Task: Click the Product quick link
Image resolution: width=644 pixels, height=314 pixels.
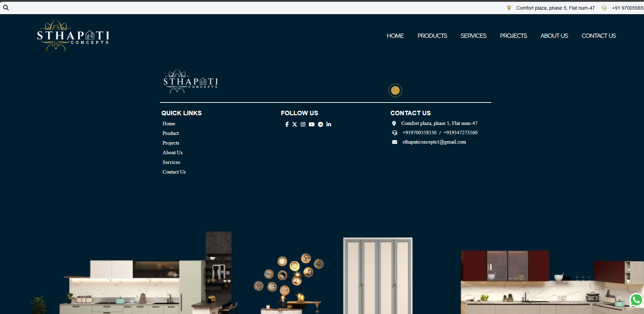Action: point(171,133)
